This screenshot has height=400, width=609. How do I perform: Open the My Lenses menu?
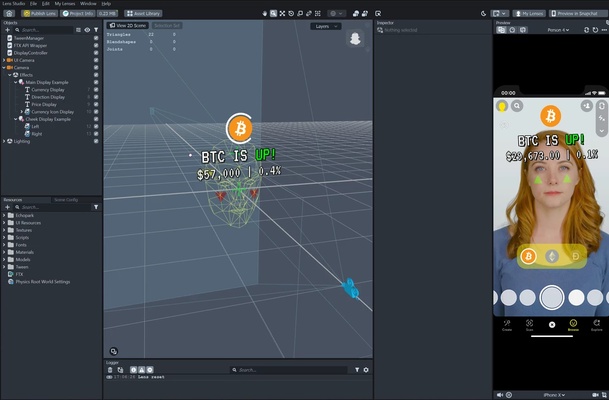point(64,3)
